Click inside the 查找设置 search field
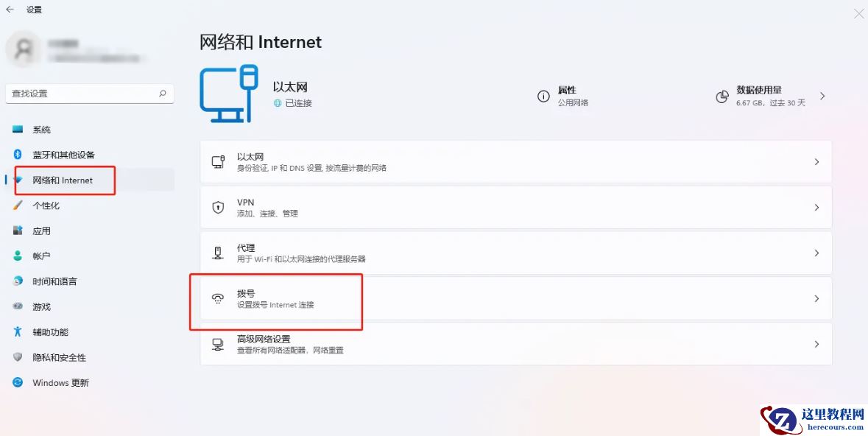The image size is (868, 436). click(81, 94)
